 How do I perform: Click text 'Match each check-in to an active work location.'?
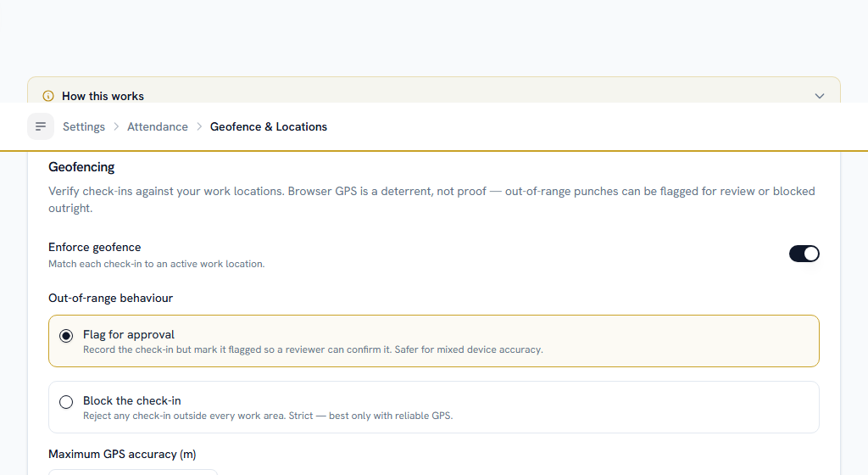tap(157, 264)
